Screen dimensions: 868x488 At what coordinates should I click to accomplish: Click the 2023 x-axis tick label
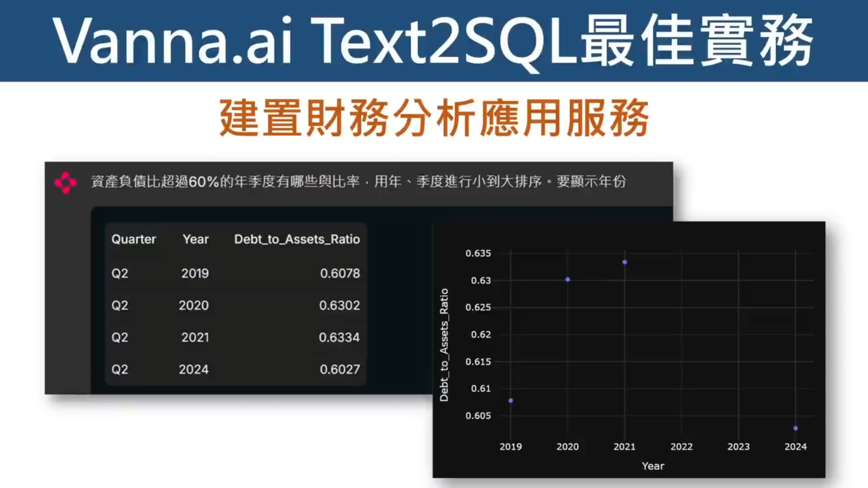coord(738,447)
